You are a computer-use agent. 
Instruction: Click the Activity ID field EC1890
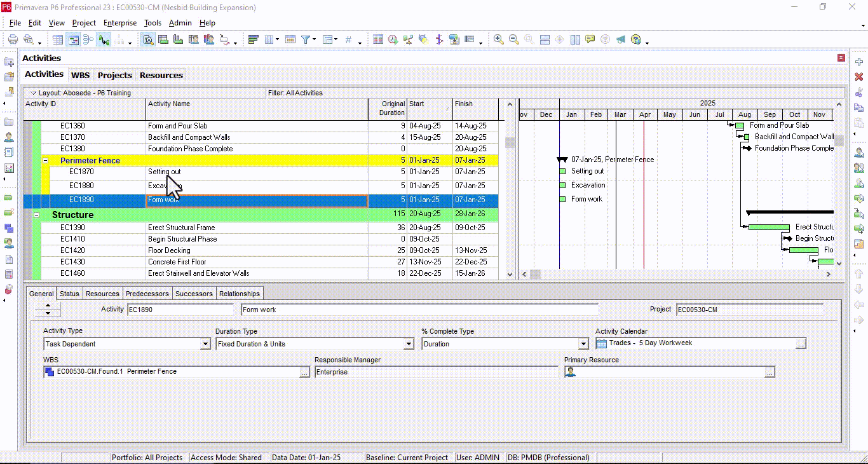180,310
